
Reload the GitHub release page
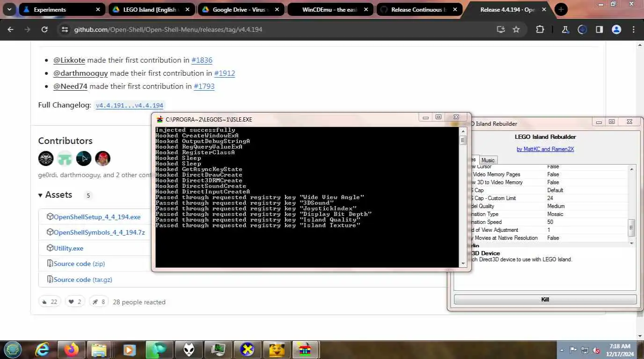pos(44,29)
